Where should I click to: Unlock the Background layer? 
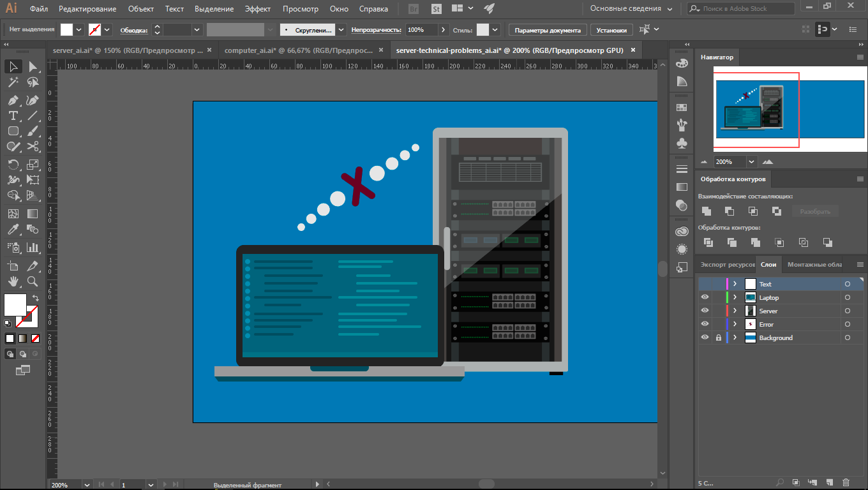tap(719, 338)
